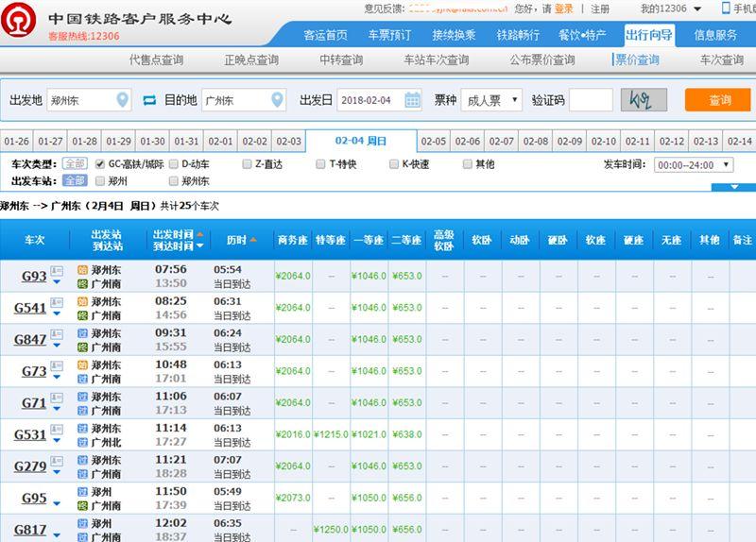The image size is (756, 542).
Task: Click the ID card icon next to G847
Action: (57, 336)
